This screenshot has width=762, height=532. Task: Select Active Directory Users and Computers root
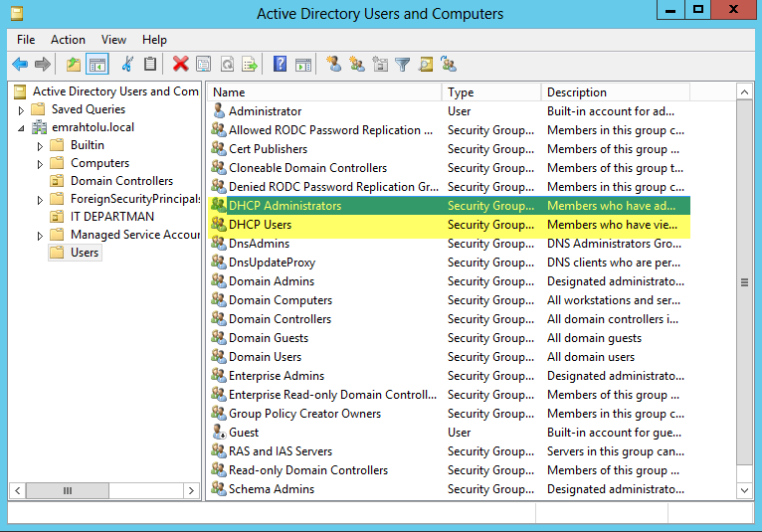point(115,91)
